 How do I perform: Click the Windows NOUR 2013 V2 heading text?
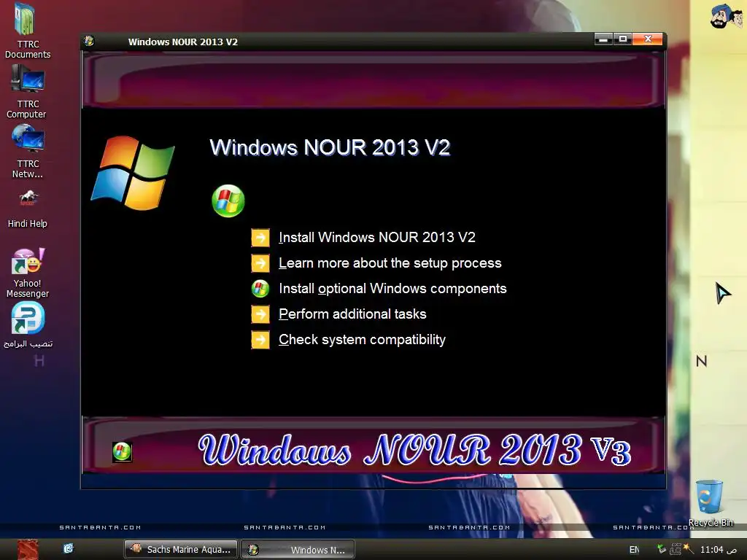[330, 147]
